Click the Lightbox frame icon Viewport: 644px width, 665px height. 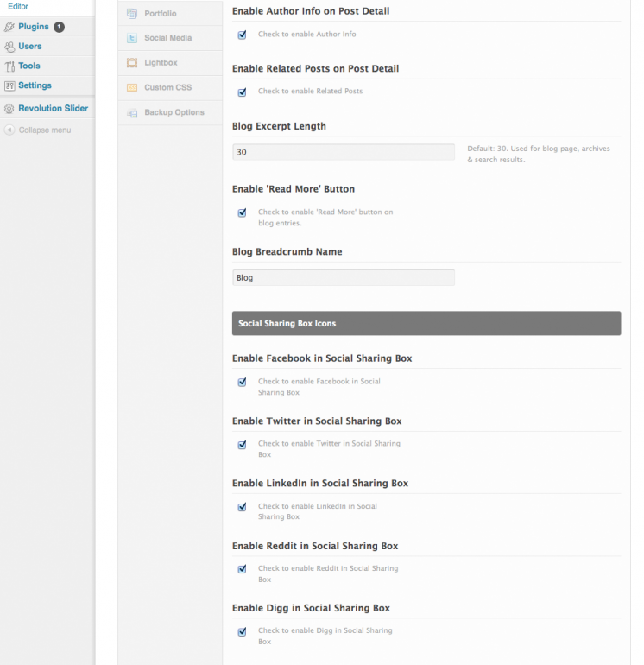point(132,63)
